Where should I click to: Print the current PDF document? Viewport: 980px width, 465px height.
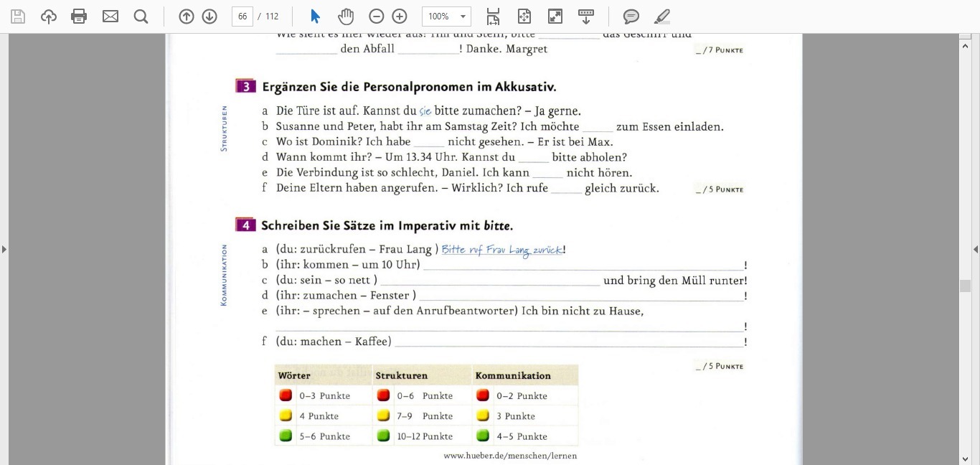pyautogui.click(x=79, y=17)
